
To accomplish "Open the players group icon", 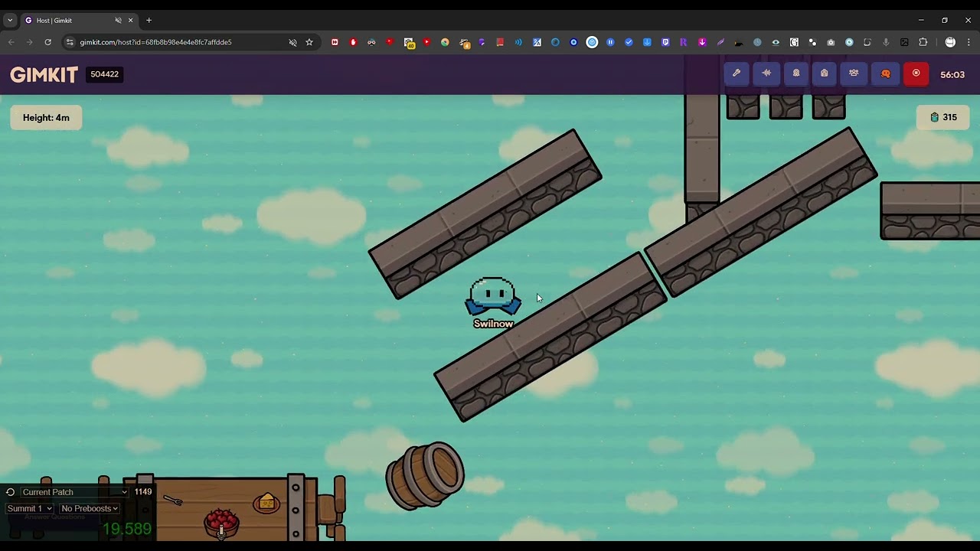I will click(854, 73).
